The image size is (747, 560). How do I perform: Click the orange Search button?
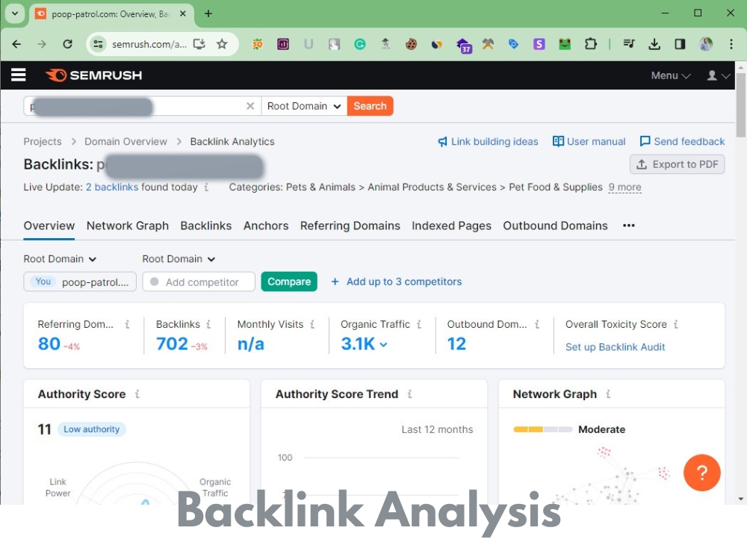tap(370, 105)
